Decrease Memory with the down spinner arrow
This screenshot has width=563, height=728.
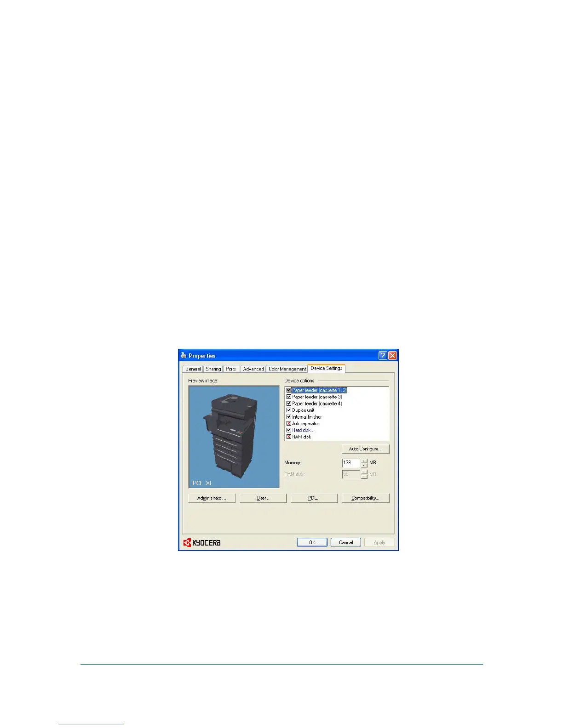click(364, 465)
